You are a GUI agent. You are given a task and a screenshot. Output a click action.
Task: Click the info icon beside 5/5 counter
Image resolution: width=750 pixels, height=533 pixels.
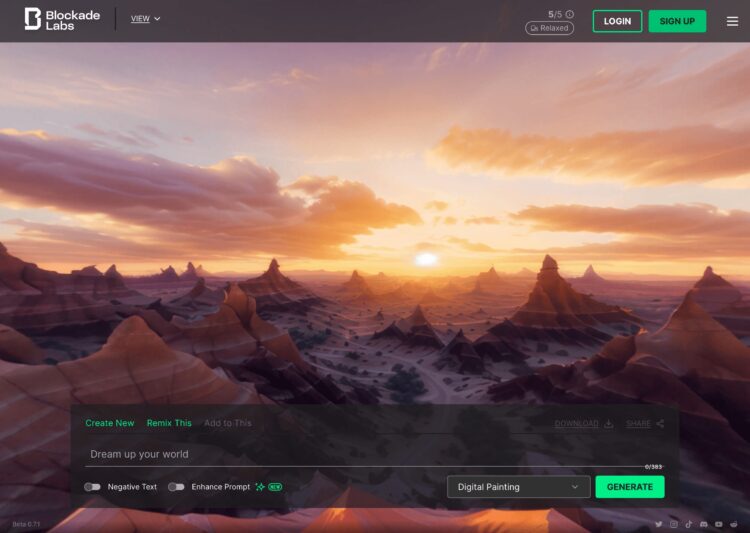tap(570, 14)
